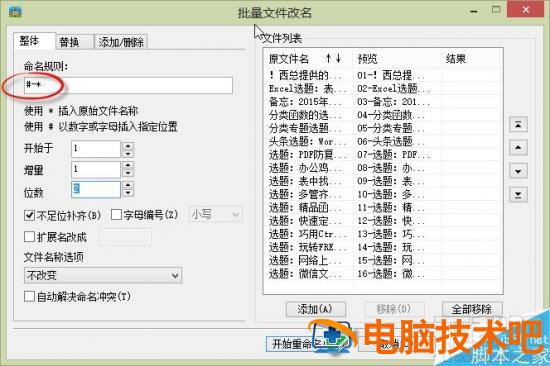Maximize the 批量文件改名 window
Image resolution: width=550 pixels, height=366 pixels.
[x=496, y=10]
